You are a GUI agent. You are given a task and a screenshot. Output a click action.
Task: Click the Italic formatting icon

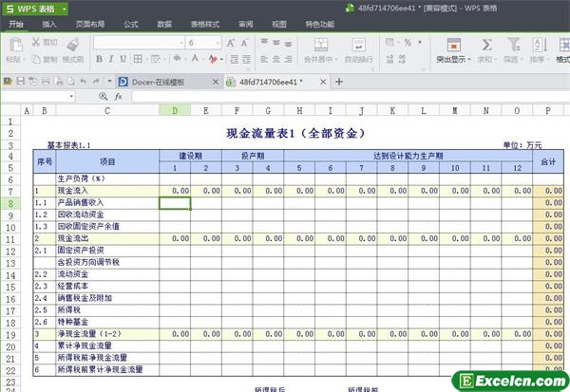[112, 59]
